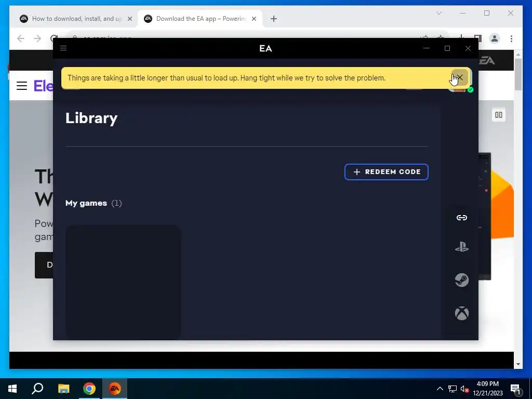
Task: Open the Windows Start menu
Action: [x=12, y=389]
